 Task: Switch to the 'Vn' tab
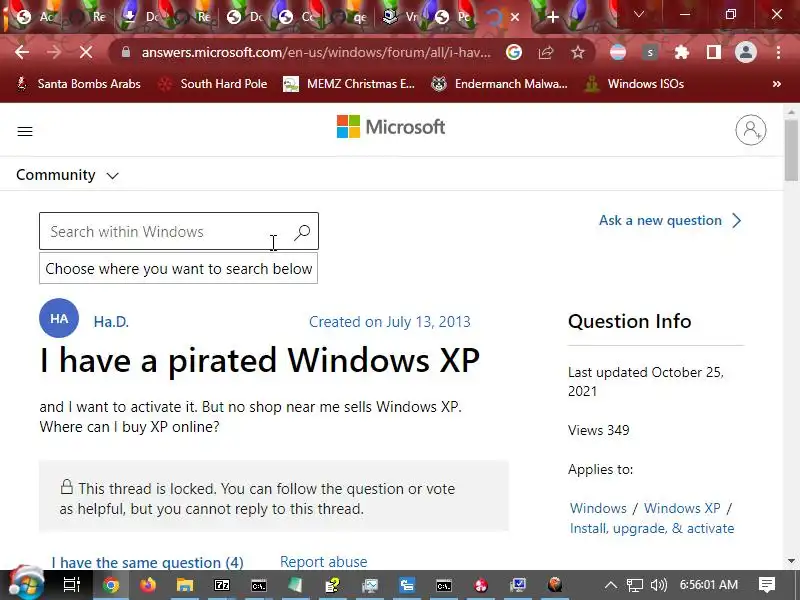(x=401, y=17)
